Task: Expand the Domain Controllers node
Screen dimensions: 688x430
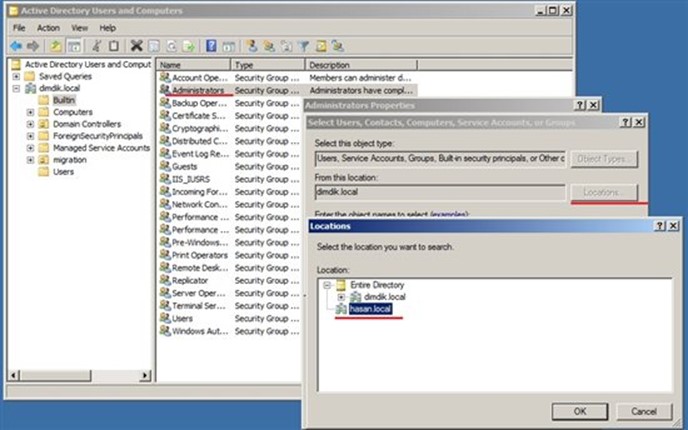Action: (30, 124)
